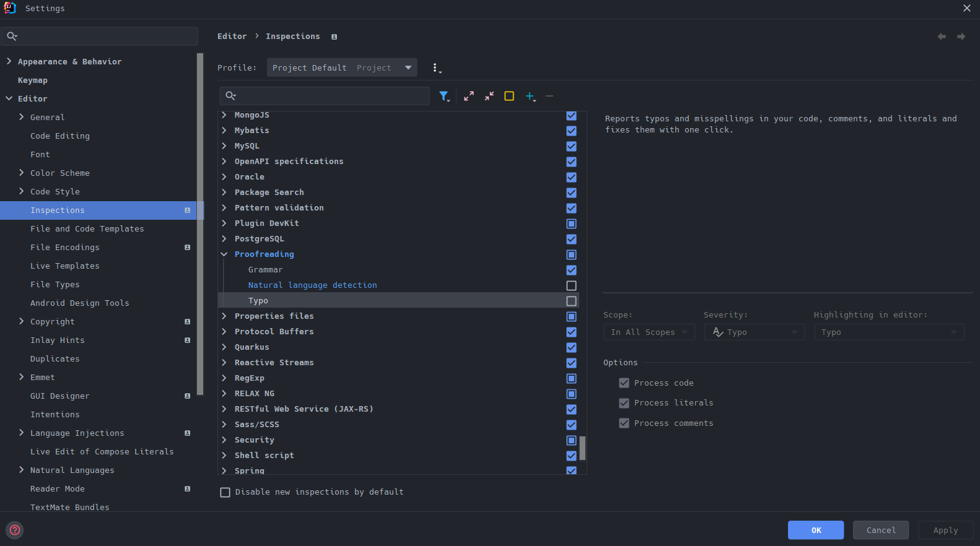
Task: Enable the Typo inspection checkbox
Action: tap(571, 301)
